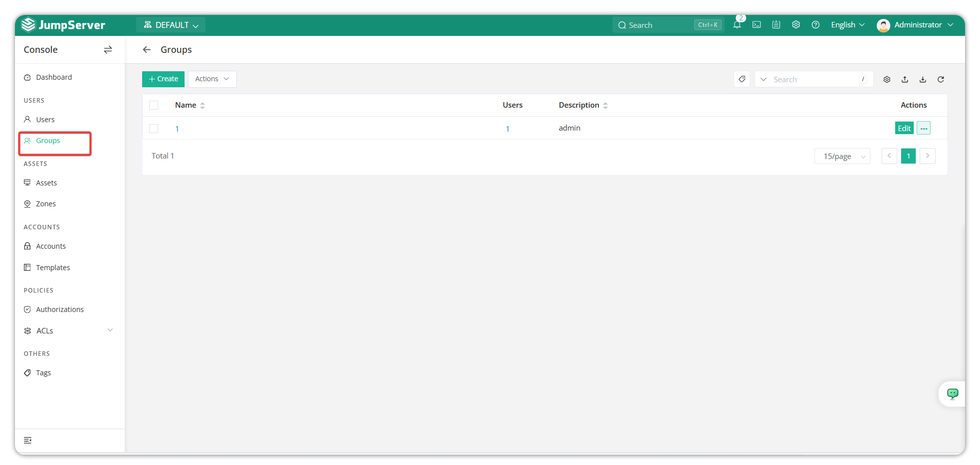
Task: Collapse the sidebar with bottom menu icon
Action: point(28,440)
